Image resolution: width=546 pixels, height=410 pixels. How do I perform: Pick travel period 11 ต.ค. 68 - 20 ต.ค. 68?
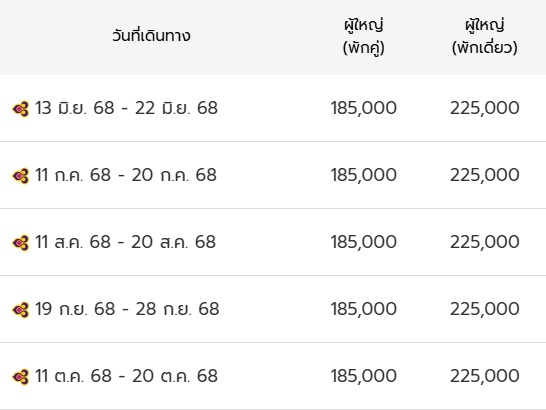coord(126,376)
